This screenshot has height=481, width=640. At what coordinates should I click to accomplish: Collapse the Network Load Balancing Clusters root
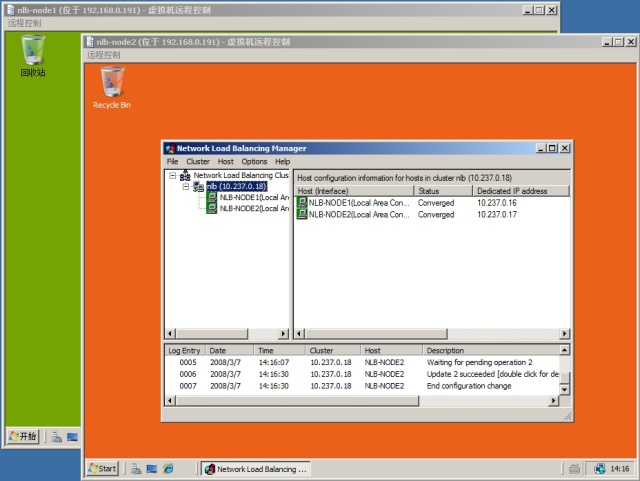[173, 176]
